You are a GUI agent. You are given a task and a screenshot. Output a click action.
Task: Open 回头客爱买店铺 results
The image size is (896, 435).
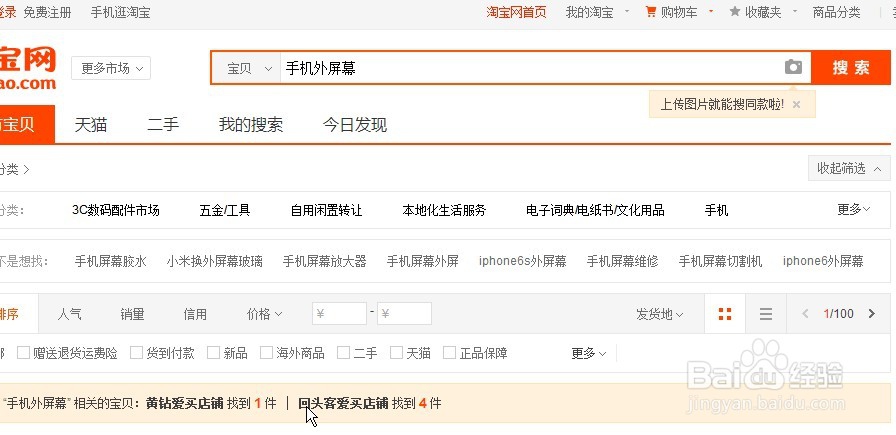(x=343, y=404)
